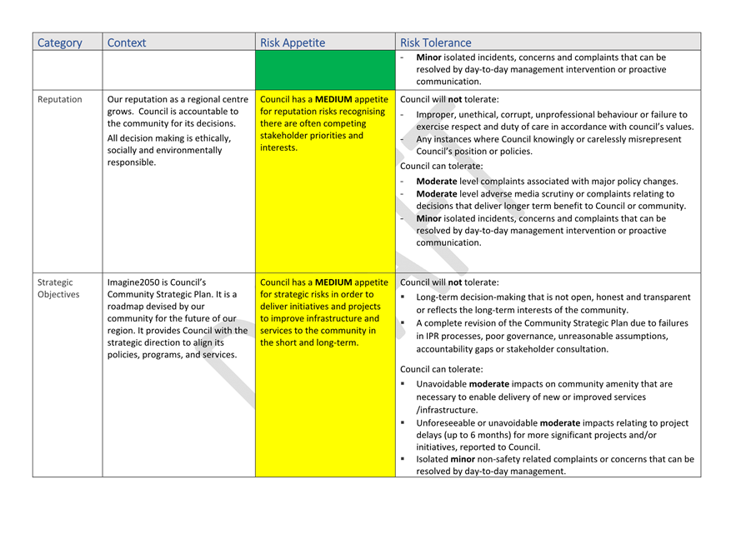Click 'Improper, unethical, corrupt, unprofessional behaviour' bullet
This screenshot has height=534, width=756.
click(x=554, y=121)
